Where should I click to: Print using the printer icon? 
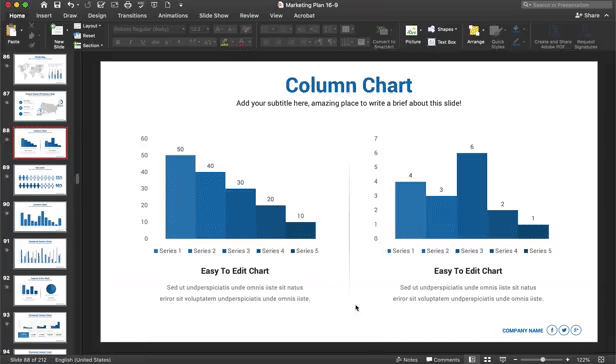[128, 5]
